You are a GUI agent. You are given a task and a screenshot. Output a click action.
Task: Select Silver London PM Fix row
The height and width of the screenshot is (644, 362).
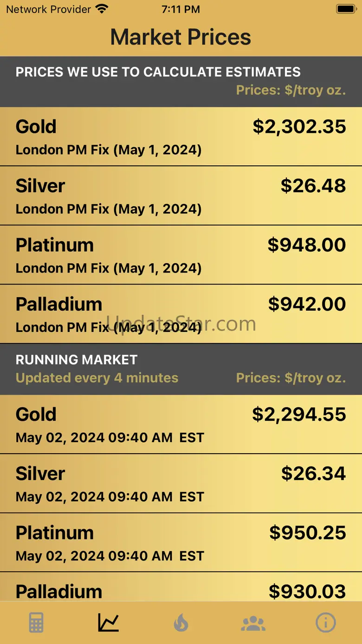[181, 196]
